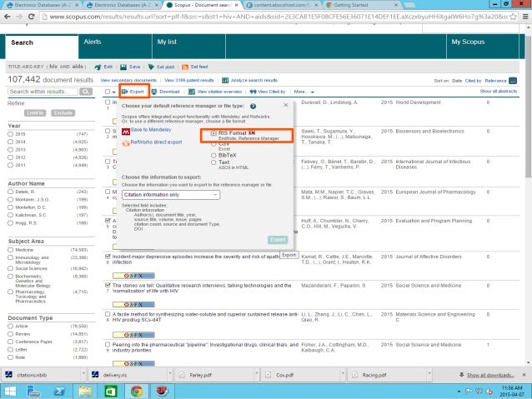Switch to the Getting Started browser tab

tap(362, 5)
